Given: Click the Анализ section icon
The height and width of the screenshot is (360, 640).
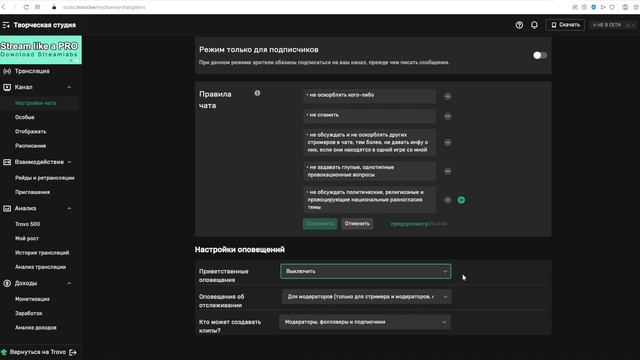Looking at the screenshot, I should coord(7,208).
